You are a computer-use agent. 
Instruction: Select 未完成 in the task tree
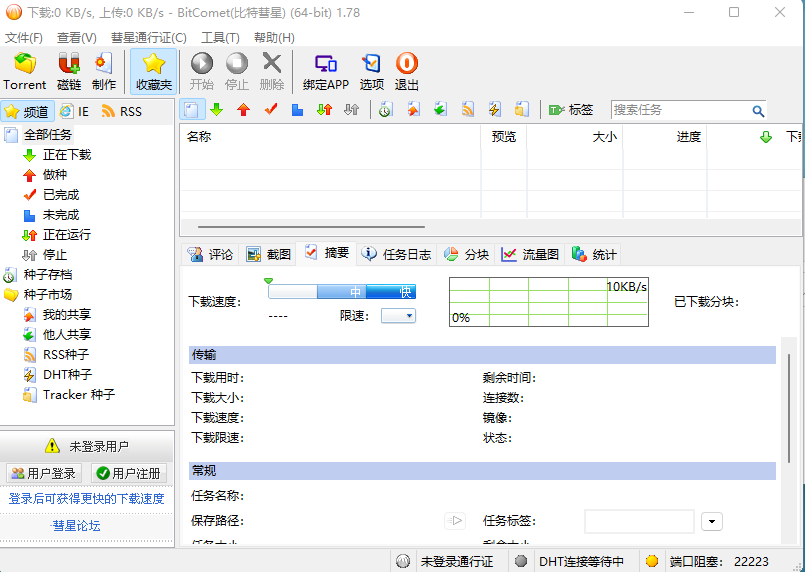61,215
